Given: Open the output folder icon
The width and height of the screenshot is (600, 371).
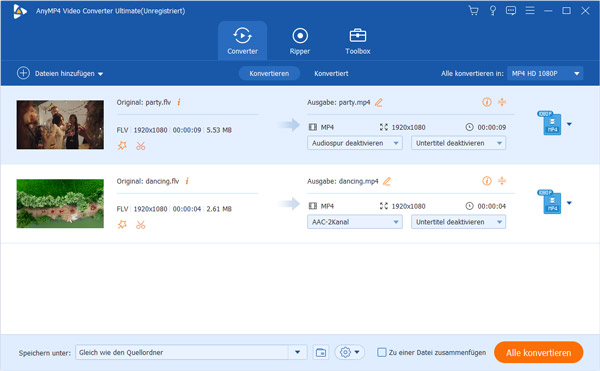Looking at the screenshot, I should pos(321,352).
